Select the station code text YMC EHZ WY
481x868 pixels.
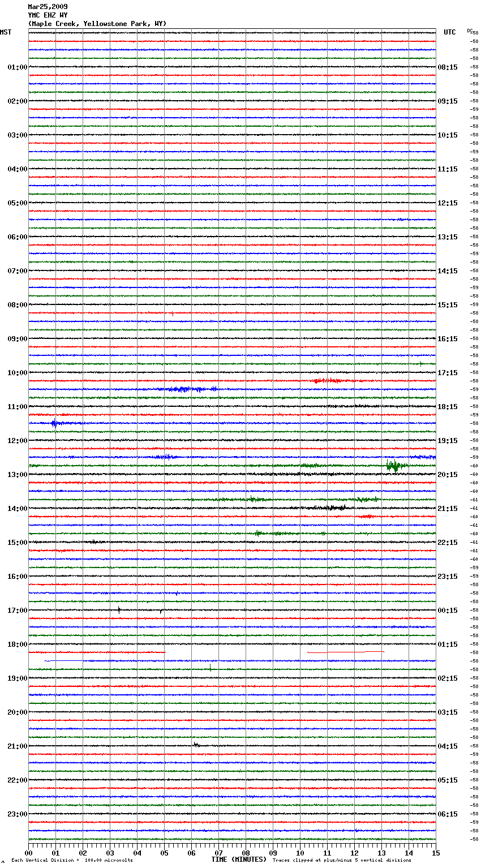tap(48, 15)
